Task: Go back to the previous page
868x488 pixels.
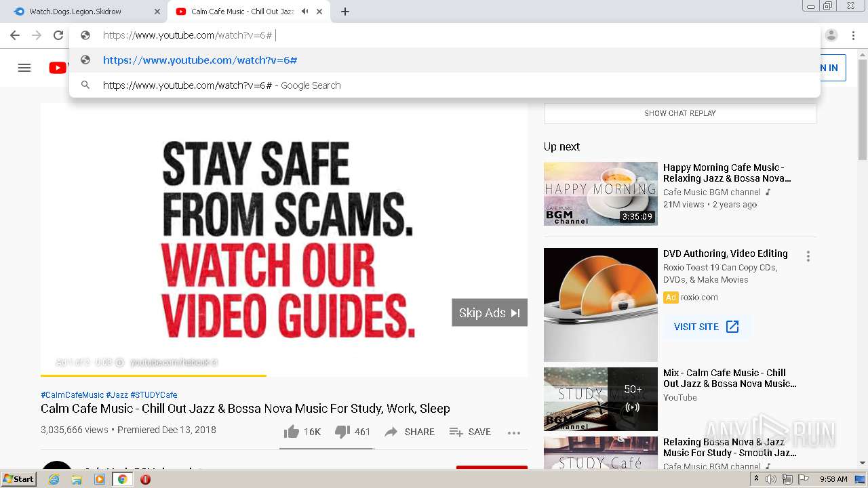Action: point(15,35)
